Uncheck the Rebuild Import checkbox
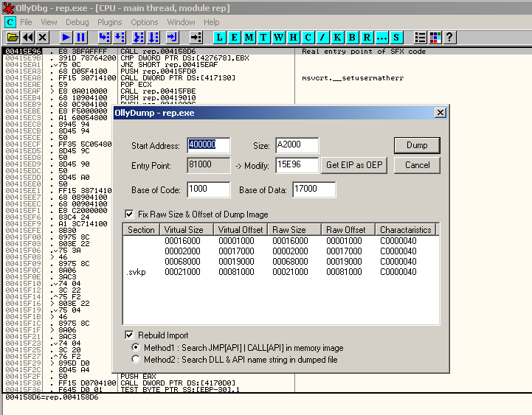532x415 pixels. (x=131, y=335)
